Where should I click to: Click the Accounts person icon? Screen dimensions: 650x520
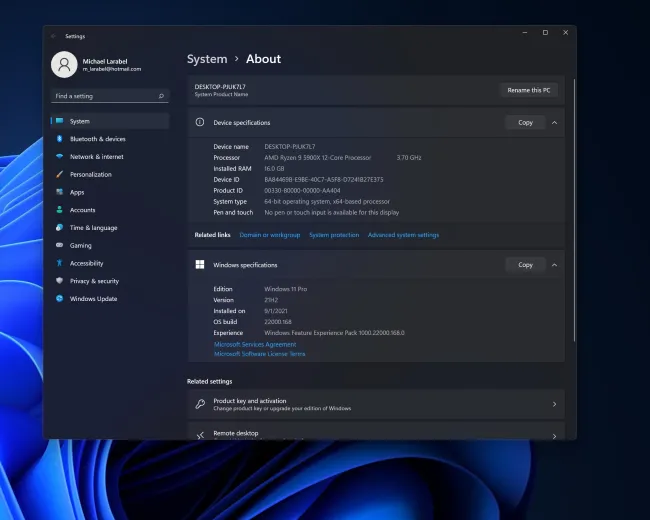(x=60, y=209)
